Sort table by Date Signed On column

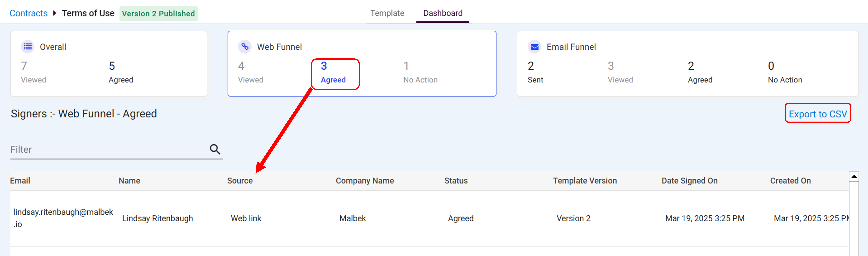click(689, 181)
